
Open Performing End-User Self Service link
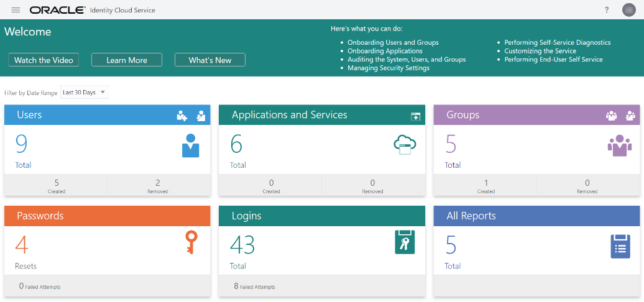(x=554, y=60)
